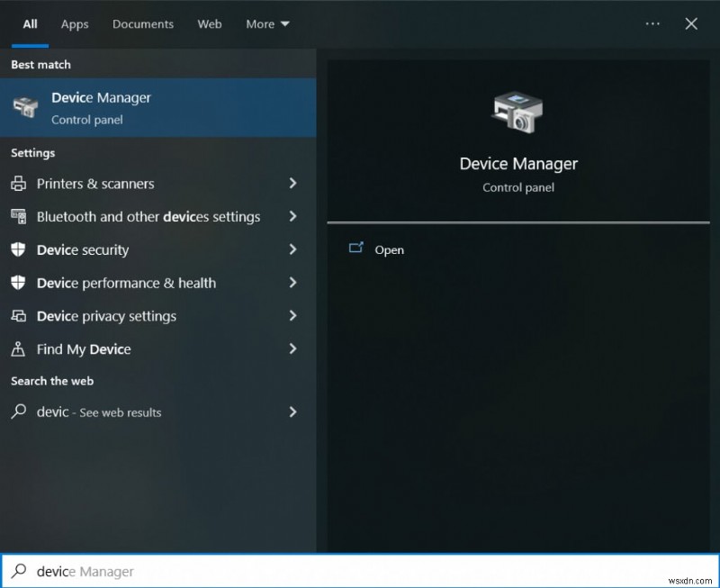
Task: Click the magnifier icon beside devic web result
Action: pyautogui.click(x=18, y=412)
